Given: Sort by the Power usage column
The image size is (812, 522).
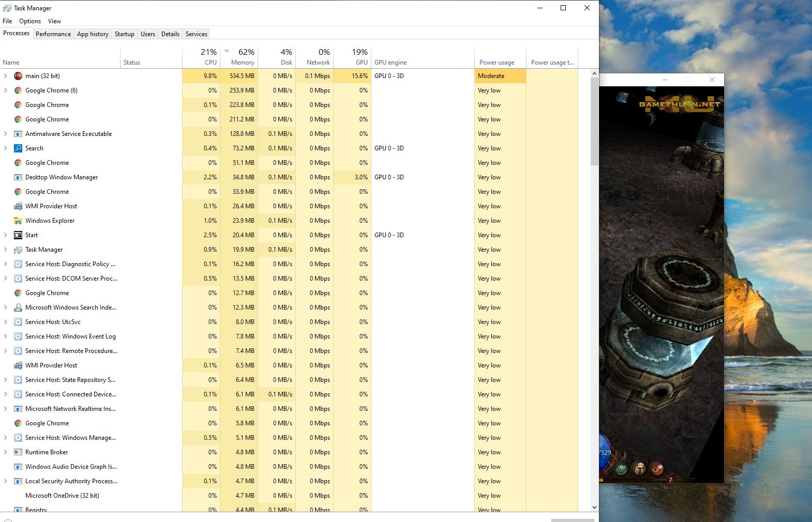Looking at the screenshot, I should click(497, 62).
